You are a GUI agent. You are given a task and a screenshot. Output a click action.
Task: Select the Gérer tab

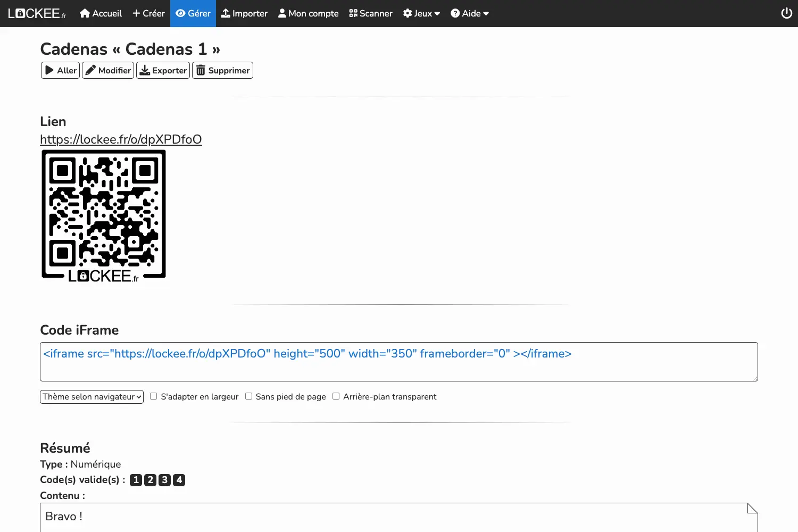coord(193,13)
